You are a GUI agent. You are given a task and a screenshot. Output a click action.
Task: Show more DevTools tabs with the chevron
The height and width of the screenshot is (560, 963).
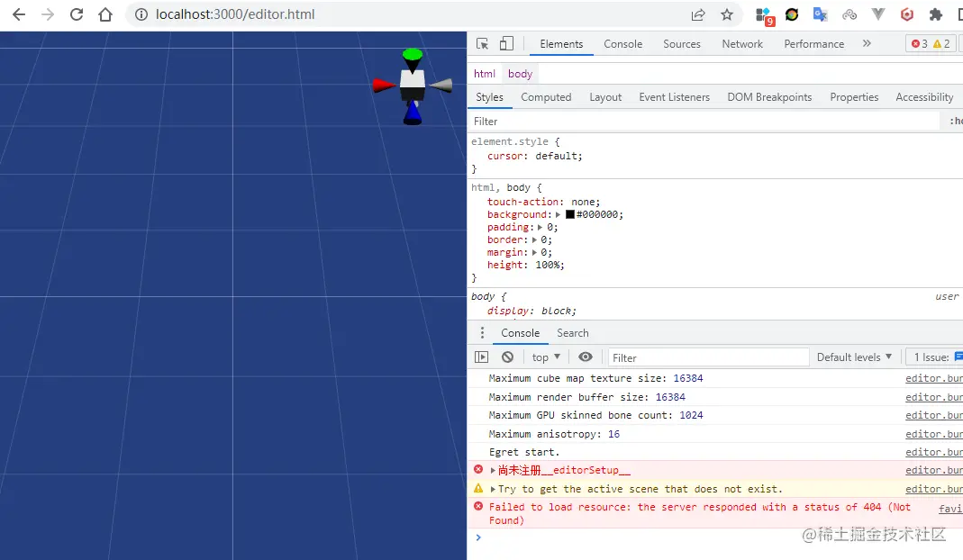(x=867, y=43)
